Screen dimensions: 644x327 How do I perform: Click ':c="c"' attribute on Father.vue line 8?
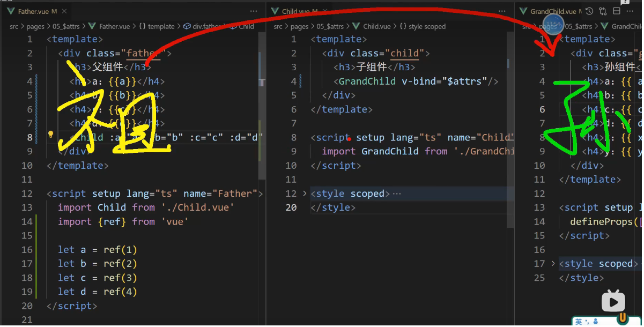tap(207, 137)
